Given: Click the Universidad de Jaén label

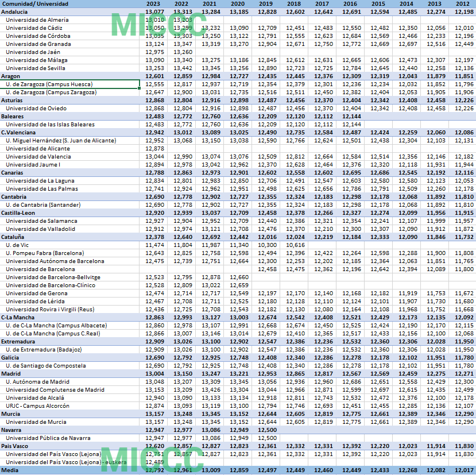Looking at the screenshot, I should point(33,52).
